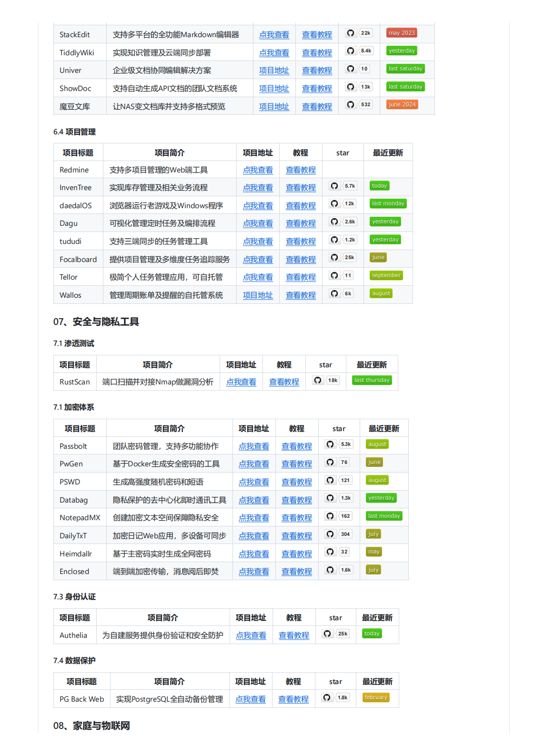Click the GitHub star badge for RustScan
The height and width of the screenshot is (756, 535).
326,380
